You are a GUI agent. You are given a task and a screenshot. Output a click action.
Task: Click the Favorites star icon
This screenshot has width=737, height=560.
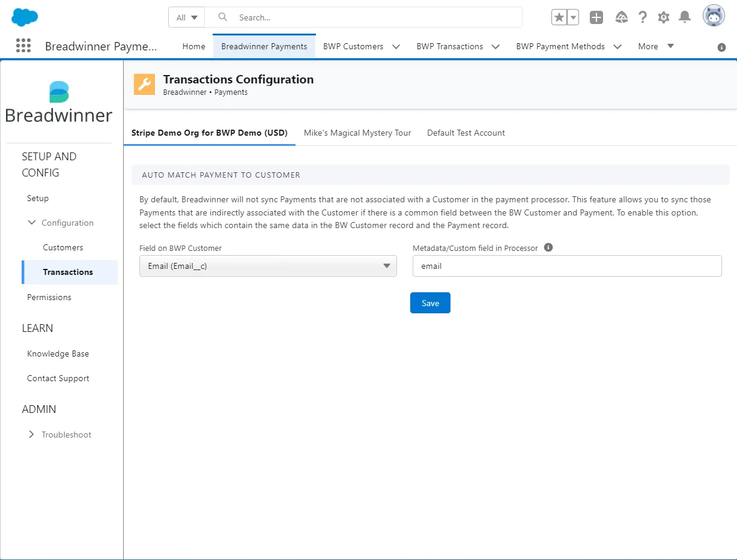(x=559, y=17)
